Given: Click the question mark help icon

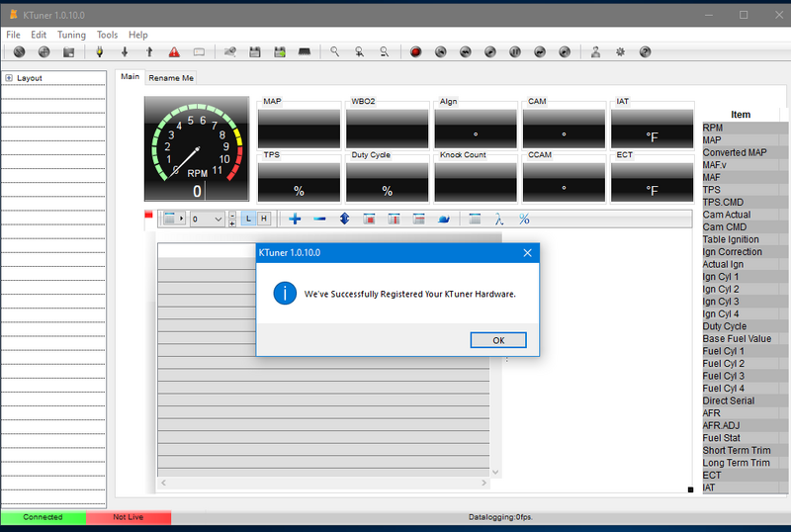Looking at the screenshot, I should click(645, 51).
